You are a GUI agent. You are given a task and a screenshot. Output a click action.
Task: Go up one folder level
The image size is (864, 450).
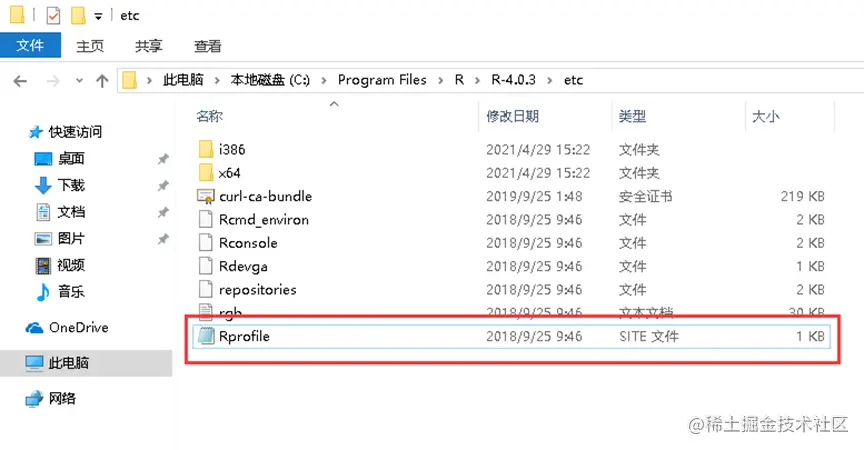coord(102,81)
